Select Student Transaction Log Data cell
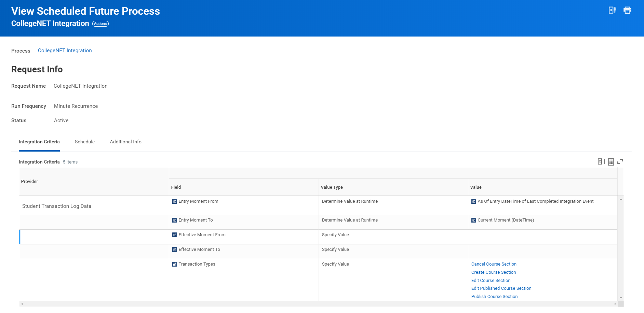The width and height of the screenshot is (644, 313). pos(94,205)
